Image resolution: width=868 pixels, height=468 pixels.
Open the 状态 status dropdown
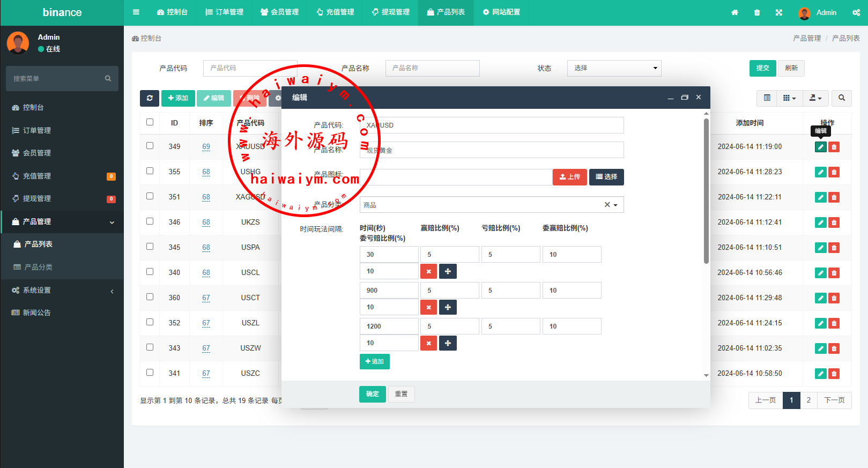point(614,68)
